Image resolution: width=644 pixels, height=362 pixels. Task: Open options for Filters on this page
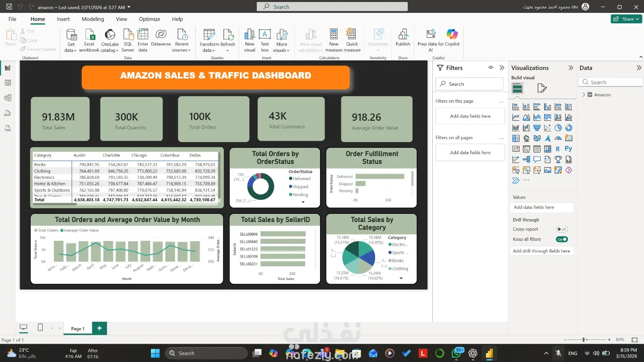click(501, 101)
